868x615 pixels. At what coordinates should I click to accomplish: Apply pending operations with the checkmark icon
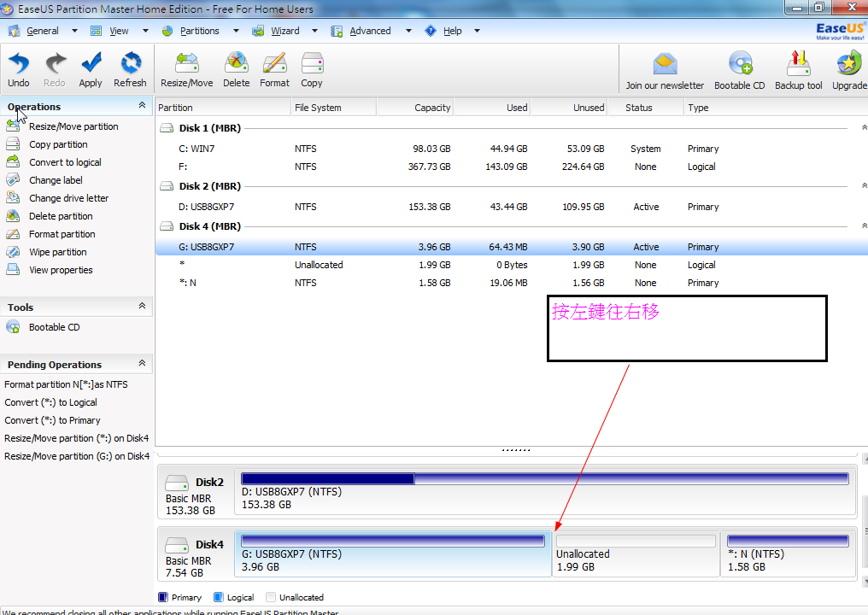point(91,63)
